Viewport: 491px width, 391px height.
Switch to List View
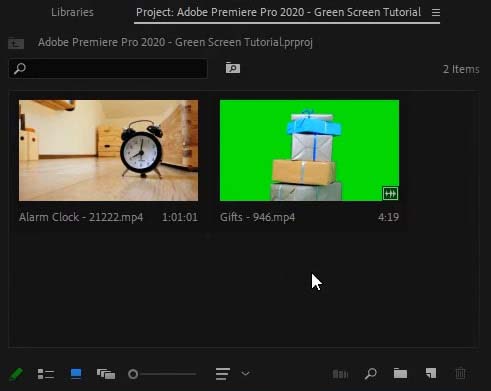[x=46, y=374]
